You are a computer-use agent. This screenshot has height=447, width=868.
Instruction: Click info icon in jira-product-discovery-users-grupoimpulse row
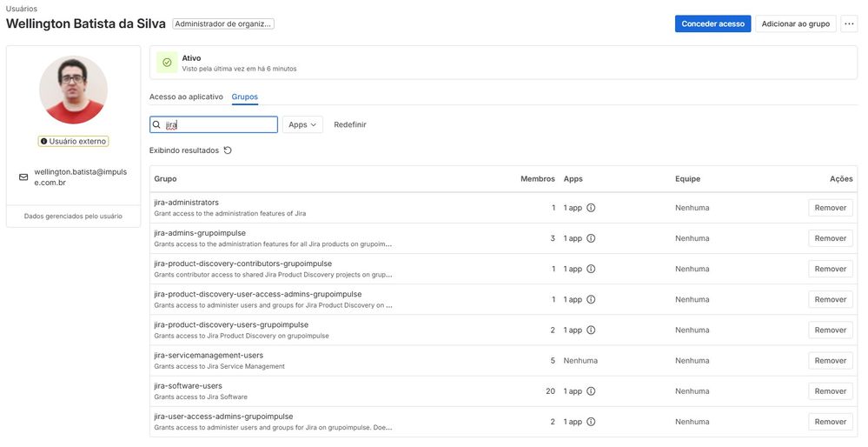point(591,330)
